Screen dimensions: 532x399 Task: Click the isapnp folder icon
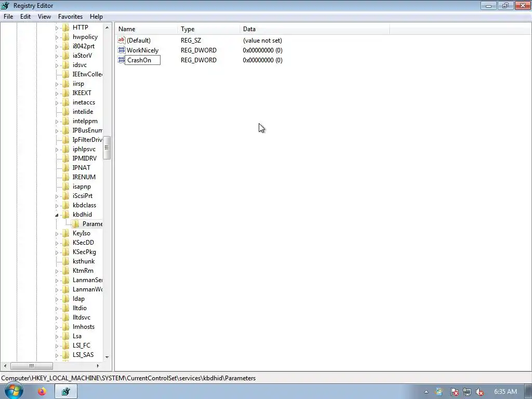tap(66, 187)
